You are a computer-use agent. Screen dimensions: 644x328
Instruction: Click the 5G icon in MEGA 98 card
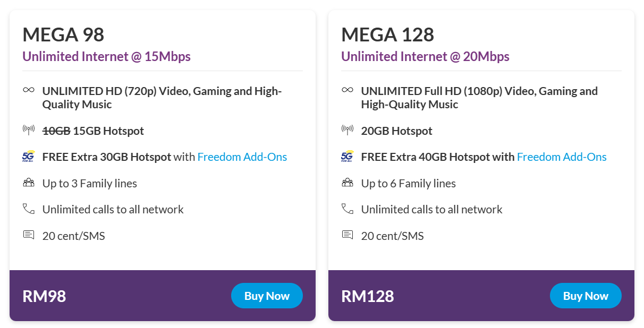point(29,157)
